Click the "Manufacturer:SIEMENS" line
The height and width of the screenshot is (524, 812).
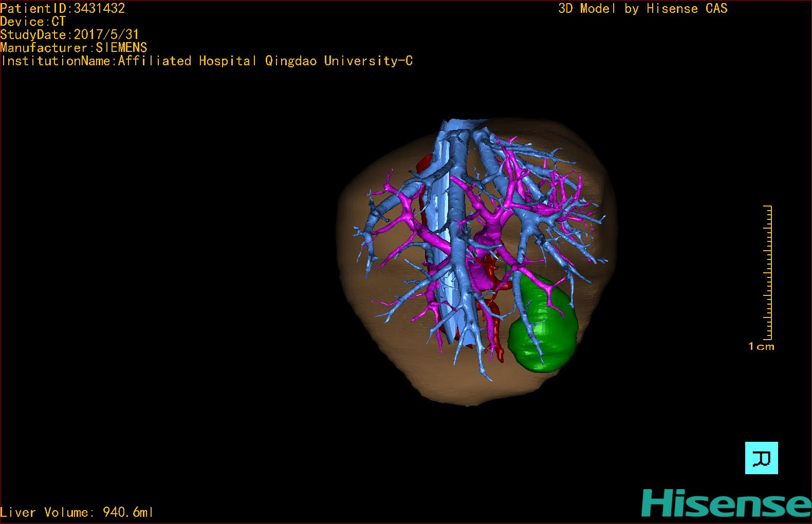pyautogui.click(x=74, y=48)
